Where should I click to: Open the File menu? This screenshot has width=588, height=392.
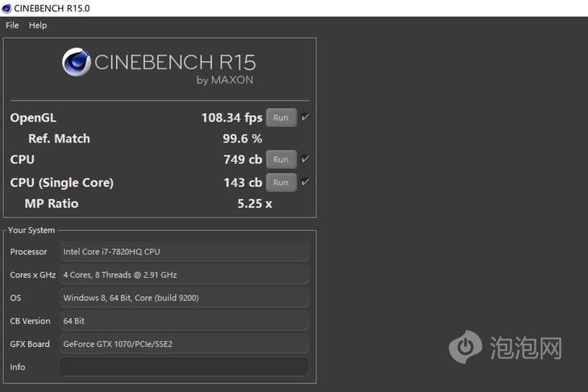coord(12,26)
